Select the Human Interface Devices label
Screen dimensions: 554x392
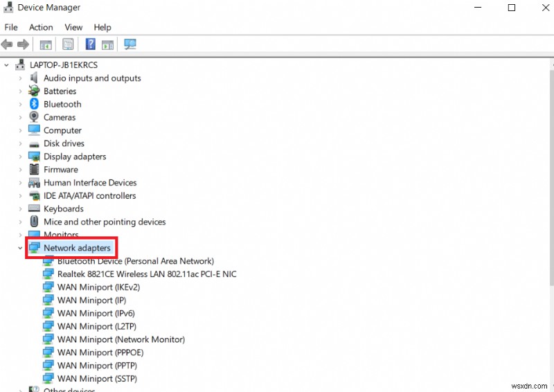(x=90, y=182)
